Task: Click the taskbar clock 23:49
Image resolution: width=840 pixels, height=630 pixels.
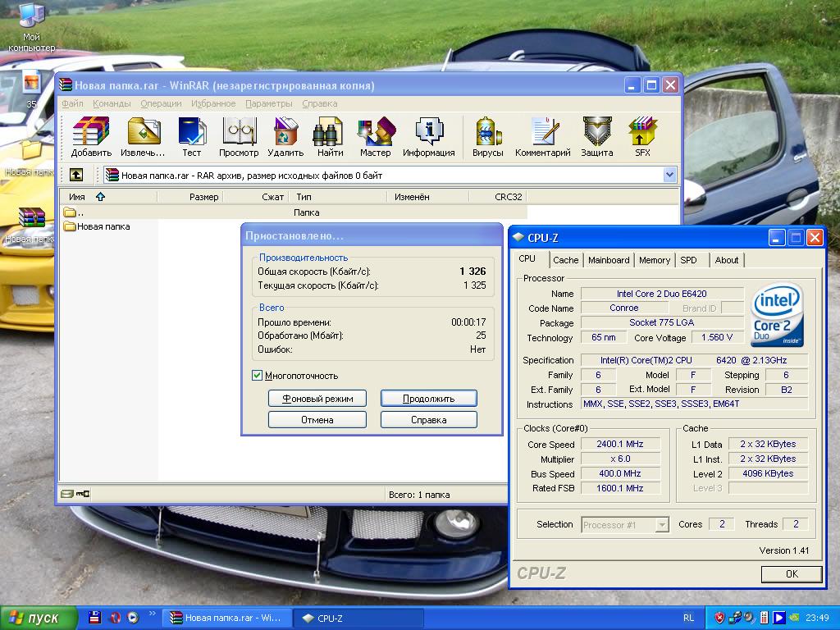Action: pos(817,618)
